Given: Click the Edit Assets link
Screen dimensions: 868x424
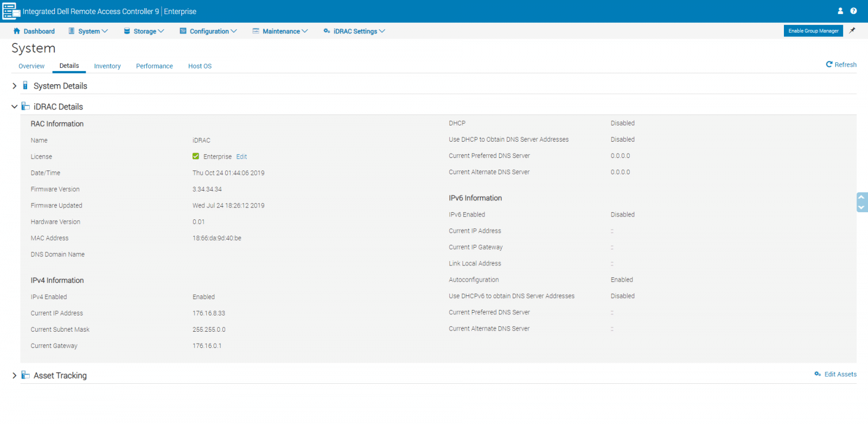Looking at the screenshot, I should pos(840,374).
